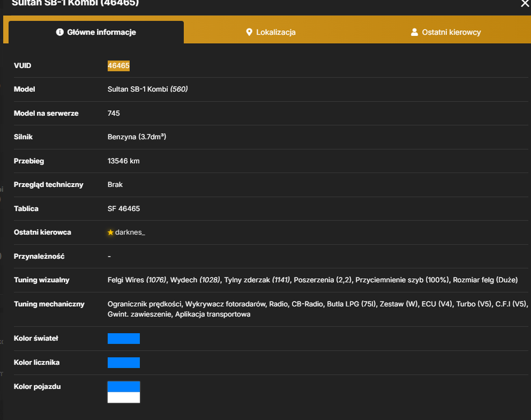Open the last driver darknes_ profile

(130, 232)
